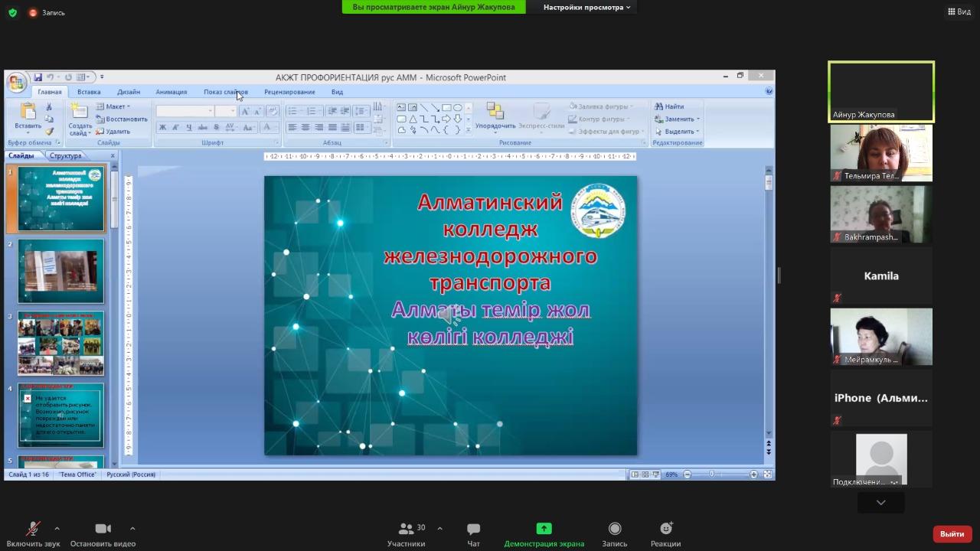The width and height of the screenshot is (980, 551).
Task: Click the red Выйти button
Action: point(952,533)
